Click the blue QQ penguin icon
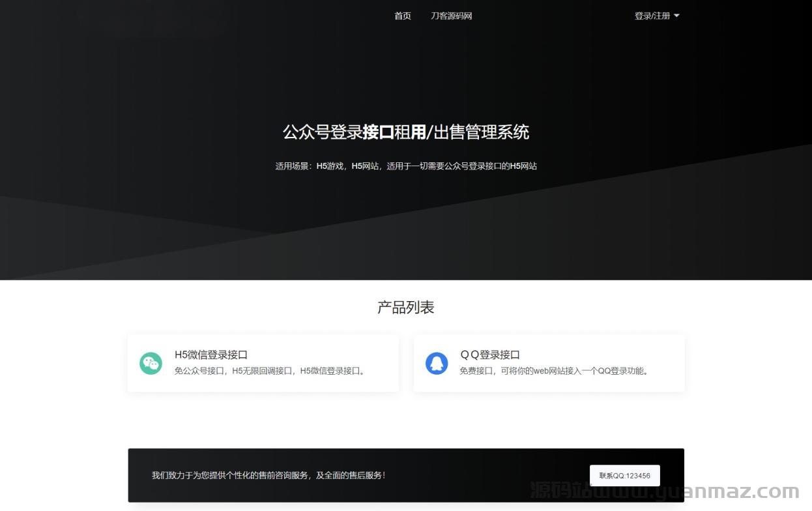This screenshot has width=812, height=511. tap(437, 363)
